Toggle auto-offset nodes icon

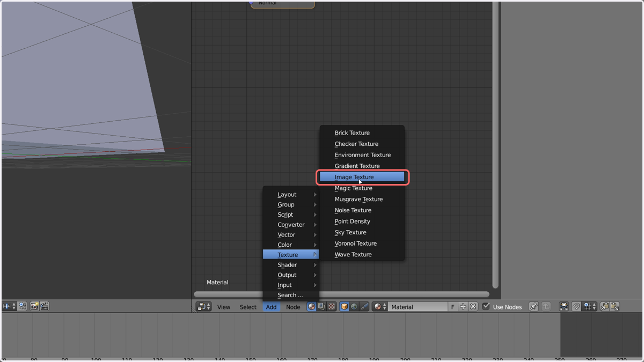[x=564, y=307]
